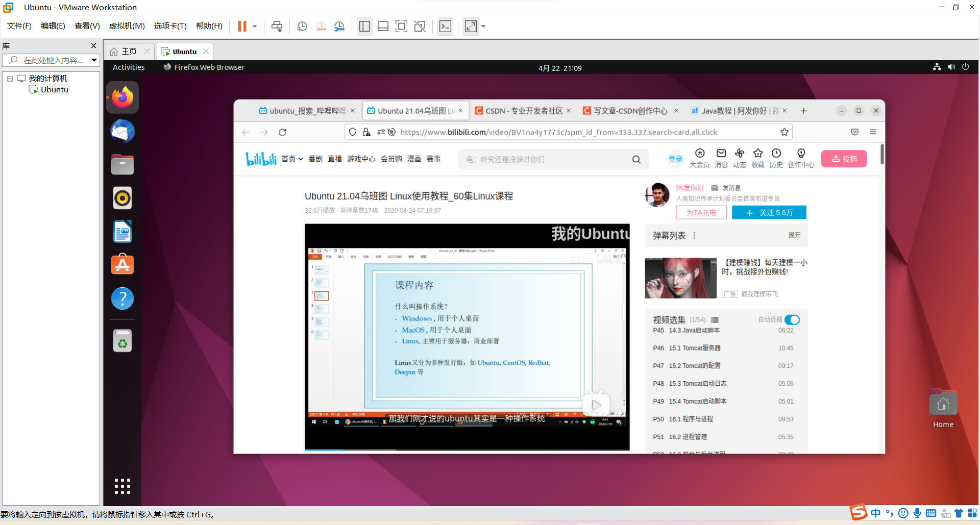Viewport: 980px width, 525px height.
Task: Open the 弹幕列表 three-dot options
Action: click(x=694, y=236)
